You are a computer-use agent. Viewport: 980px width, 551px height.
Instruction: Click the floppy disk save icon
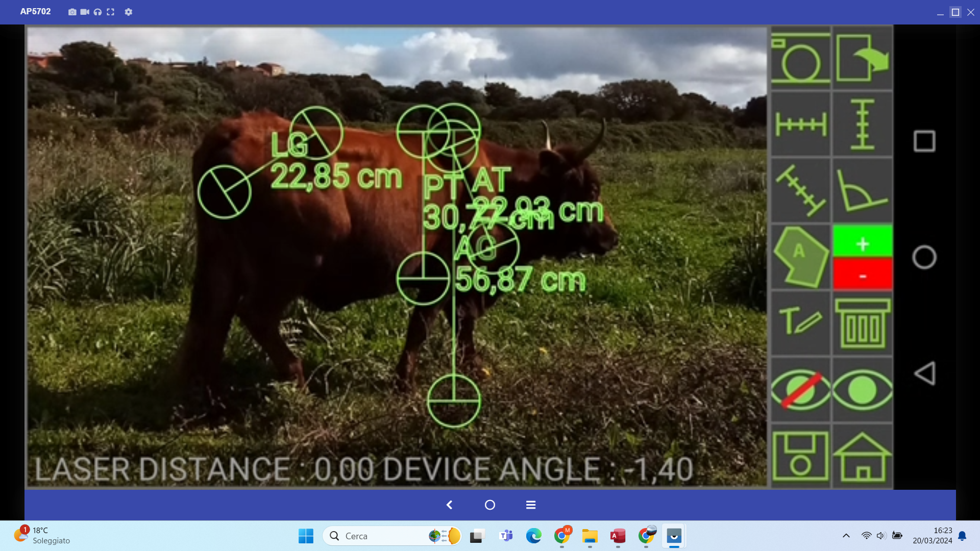[x=800, y=456]
